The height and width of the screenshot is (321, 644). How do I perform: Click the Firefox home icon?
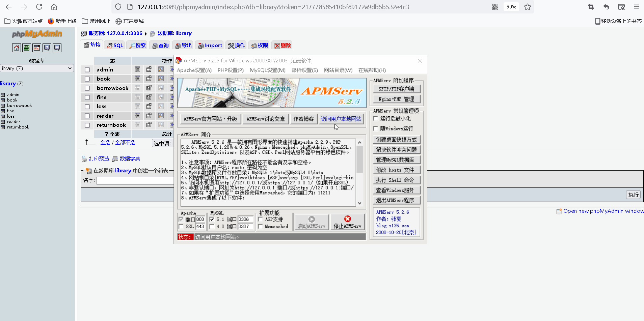click(x=54, y=7)
